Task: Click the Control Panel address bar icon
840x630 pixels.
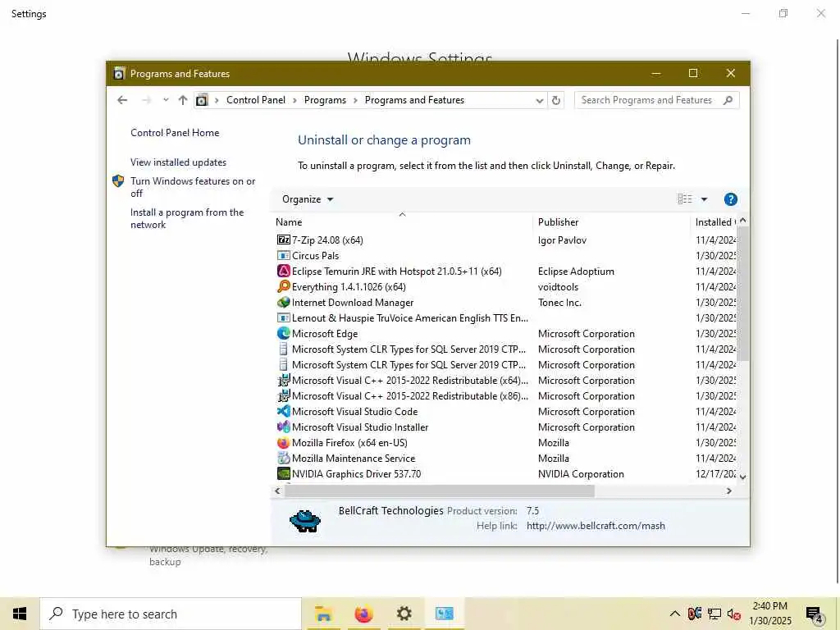Action: 202,100
